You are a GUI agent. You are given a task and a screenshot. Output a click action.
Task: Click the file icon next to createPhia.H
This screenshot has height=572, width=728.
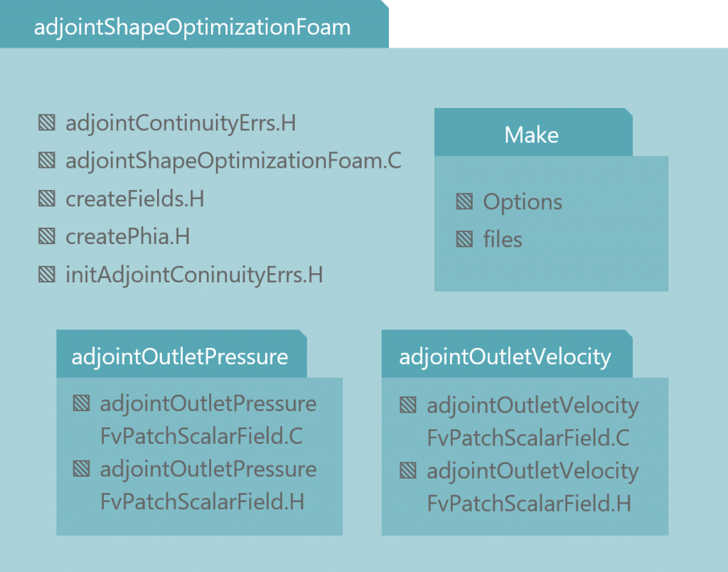[x=47, y=236]
